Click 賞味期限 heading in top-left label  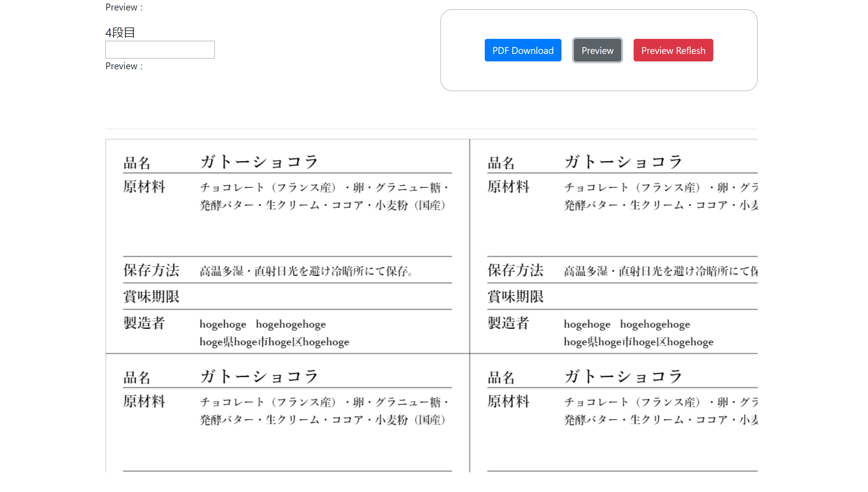pos(151,297)
